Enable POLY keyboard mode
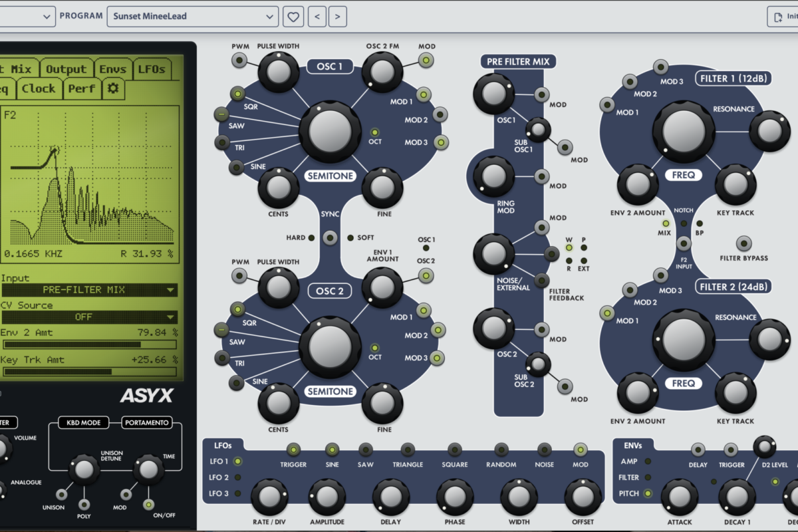The height and width of the screenshot is (532, 798). (x=84, y=505)
